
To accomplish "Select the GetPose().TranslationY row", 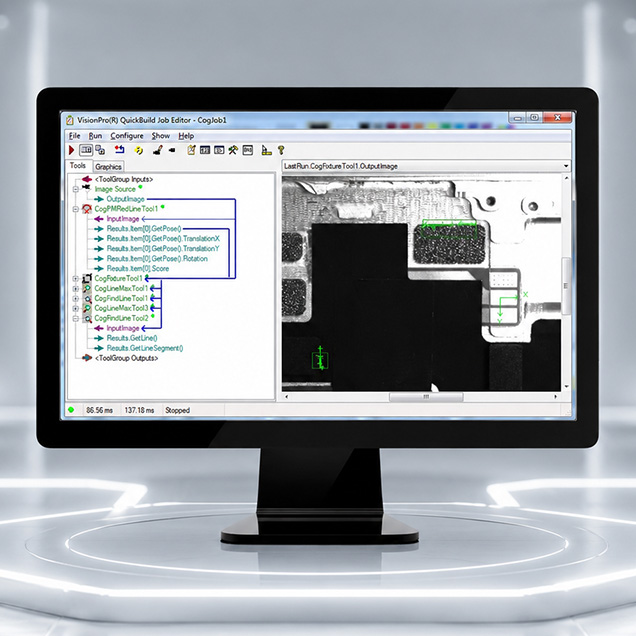I will [163, 249].
